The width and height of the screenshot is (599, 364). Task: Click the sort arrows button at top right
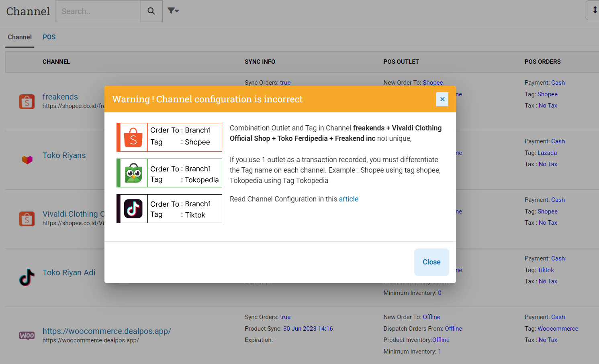pyautogui.click(x=593, y=10)
